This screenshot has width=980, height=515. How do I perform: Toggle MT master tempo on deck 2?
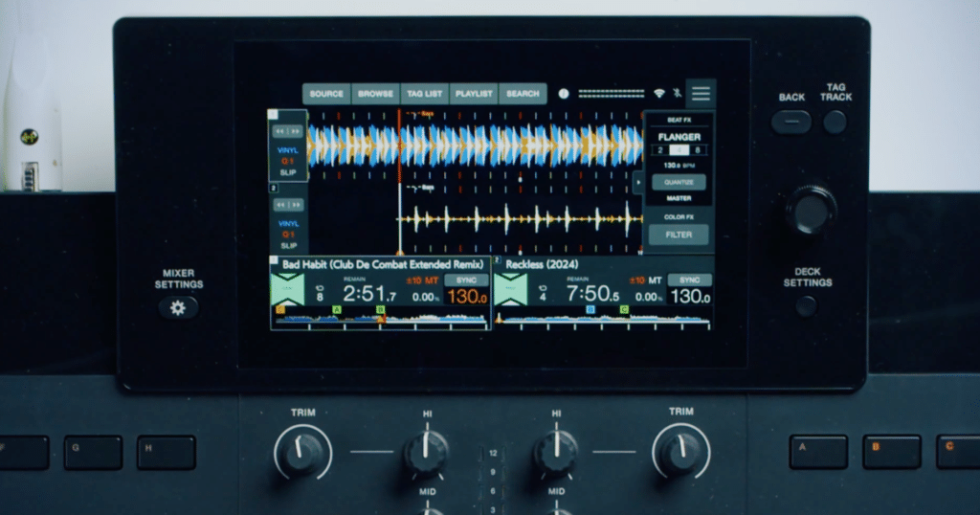tap(655, 280)
